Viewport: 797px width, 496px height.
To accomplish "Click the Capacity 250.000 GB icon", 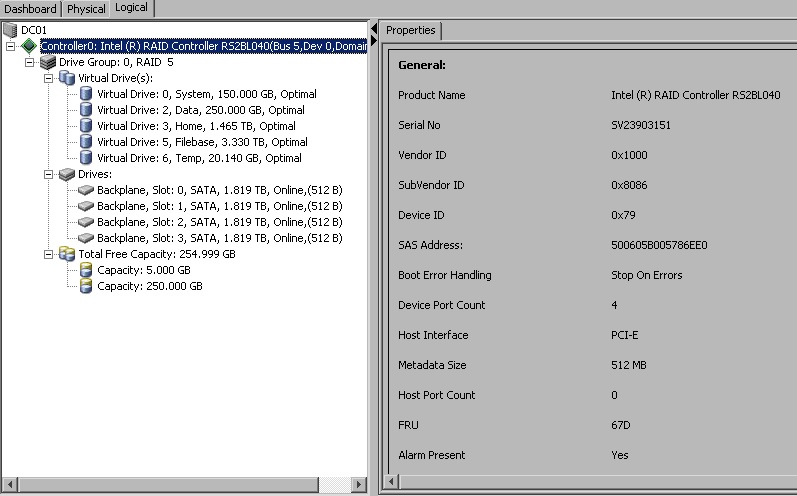I will point(86,286).
